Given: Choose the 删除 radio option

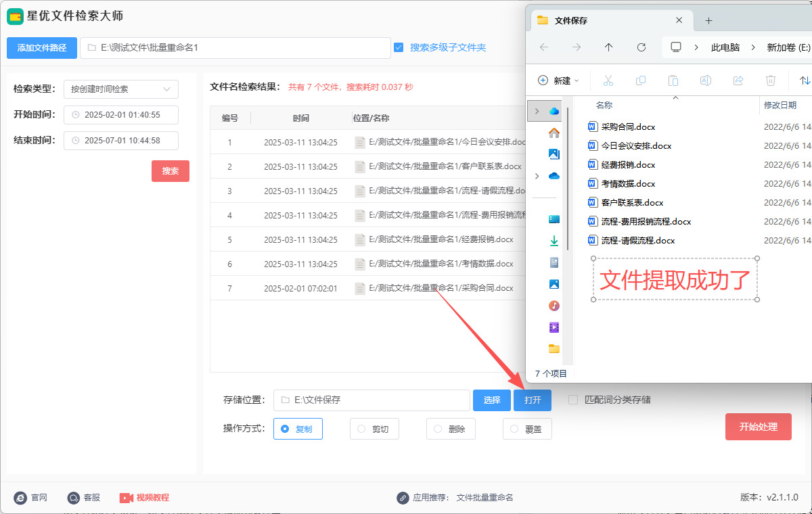Looking at the screenshot, I should (x=438, y=429).
